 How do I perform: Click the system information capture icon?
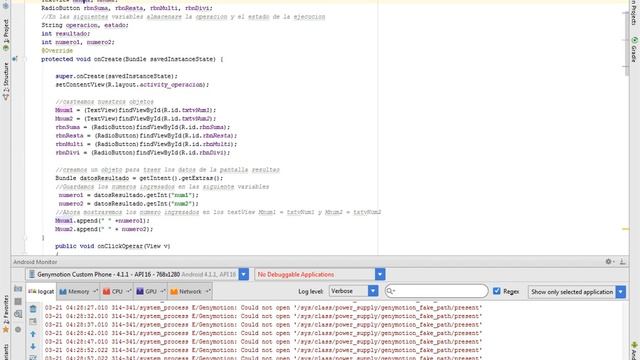point(18,314)
